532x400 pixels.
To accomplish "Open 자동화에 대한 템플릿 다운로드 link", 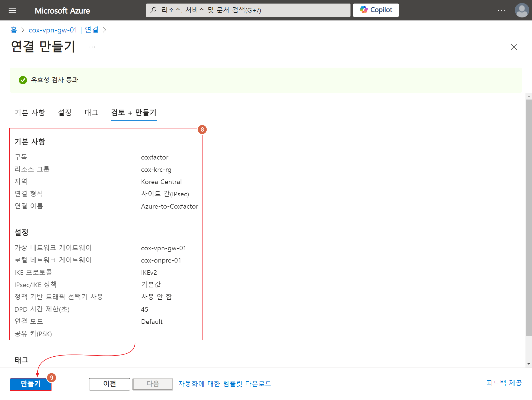I will tap(225, 384).
